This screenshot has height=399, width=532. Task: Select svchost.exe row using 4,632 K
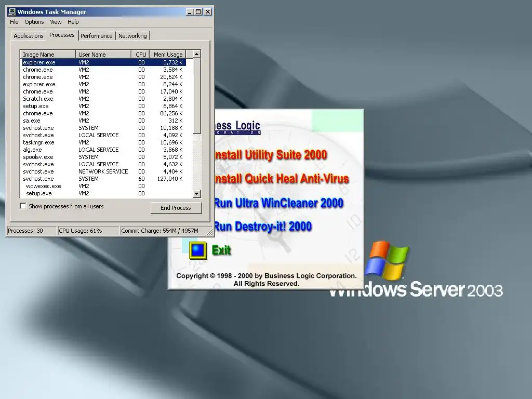pos(103,164)
